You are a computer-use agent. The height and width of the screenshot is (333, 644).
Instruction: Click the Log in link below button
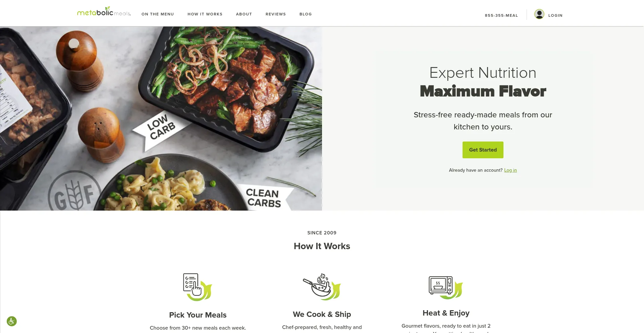511,170
